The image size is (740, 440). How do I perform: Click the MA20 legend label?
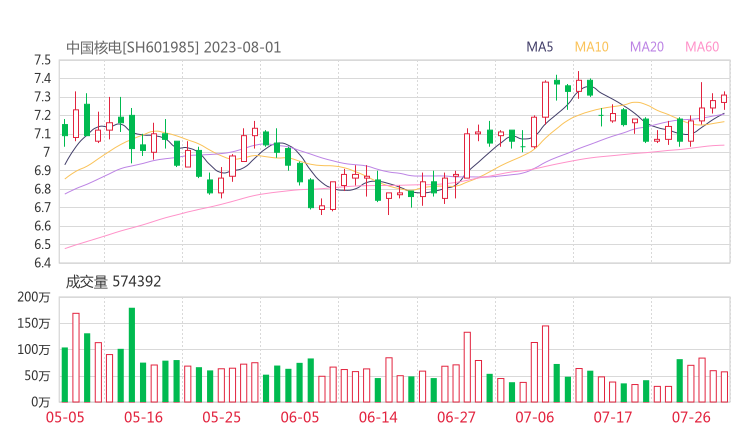pyautogui.click(x=647, y=47)
